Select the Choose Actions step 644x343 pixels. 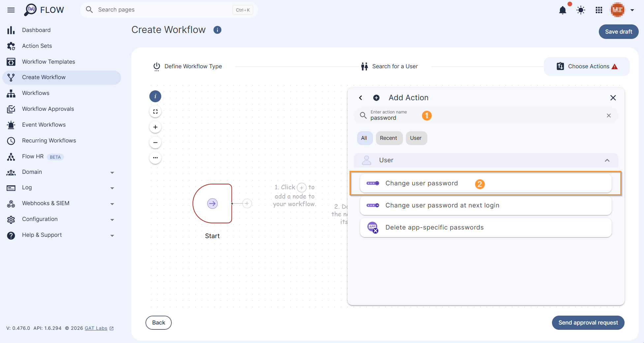(587, 67)
